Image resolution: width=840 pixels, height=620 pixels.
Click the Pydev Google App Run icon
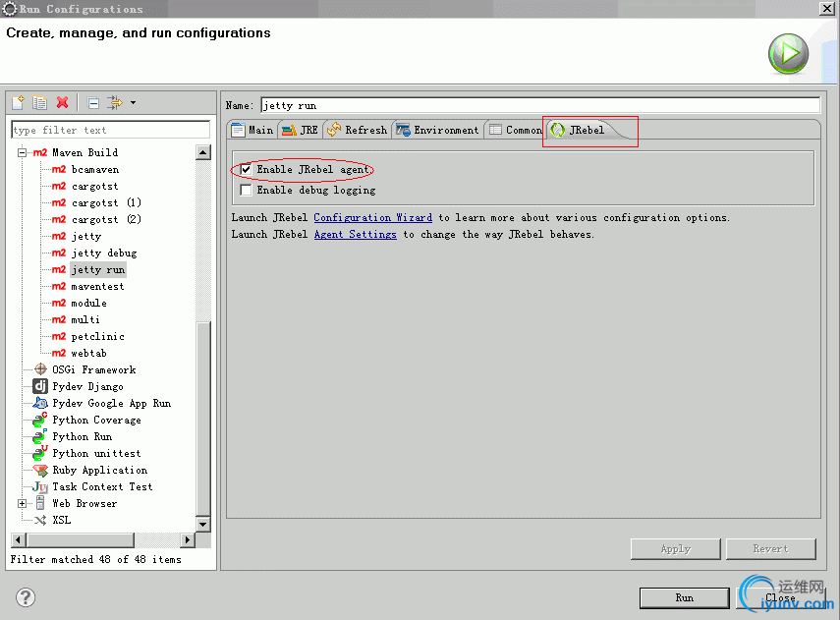point(40,403)
